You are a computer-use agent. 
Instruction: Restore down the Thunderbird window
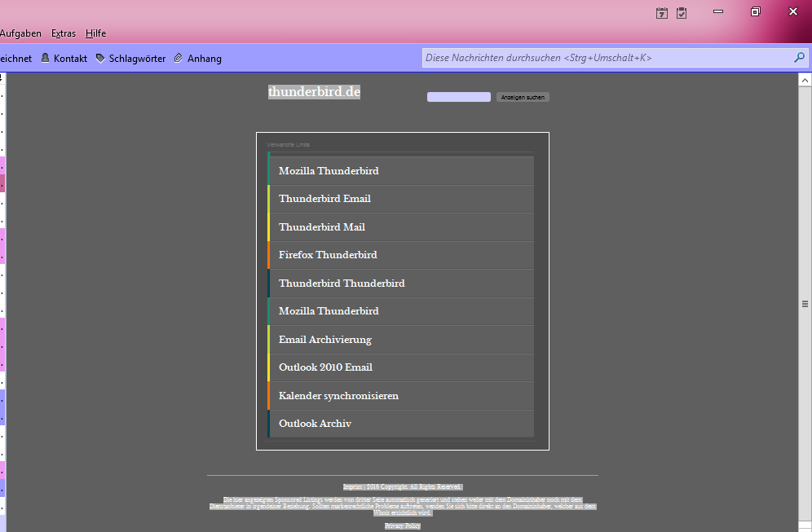click(756, 11)
